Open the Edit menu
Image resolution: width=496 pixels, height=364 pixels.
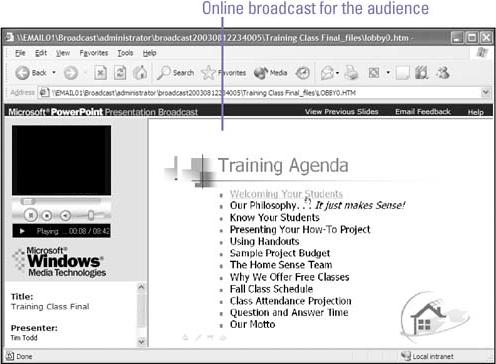click(x=41, y=53)
